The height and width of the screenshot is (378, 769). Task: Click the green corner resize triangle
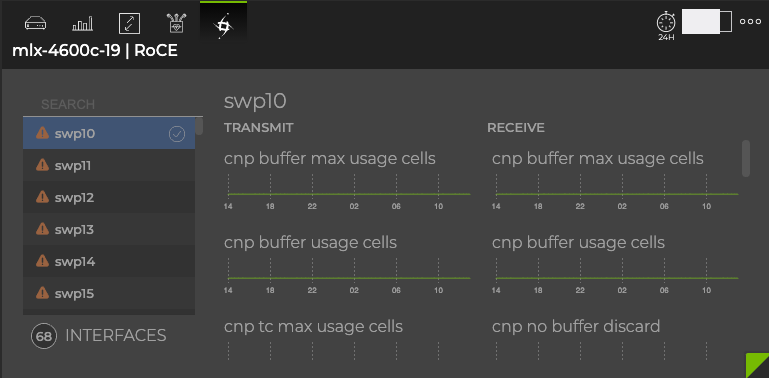pyautogui.click(x=757, y=365)
